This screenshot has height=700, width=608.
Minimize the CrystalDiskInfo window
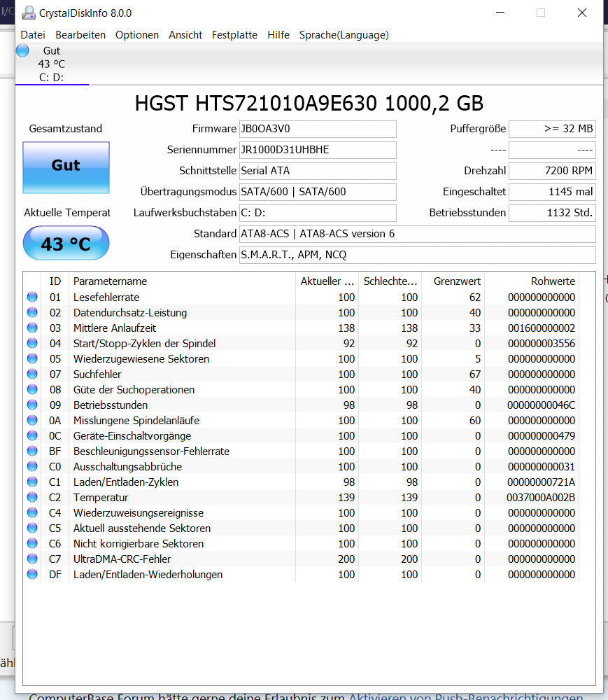(x=500, y=13)
